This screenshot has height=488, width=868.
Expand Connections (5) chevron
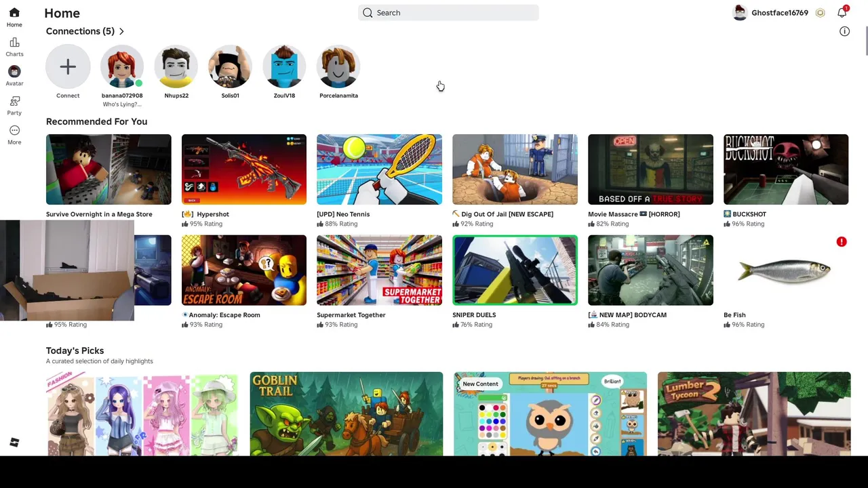pos(121,31)
